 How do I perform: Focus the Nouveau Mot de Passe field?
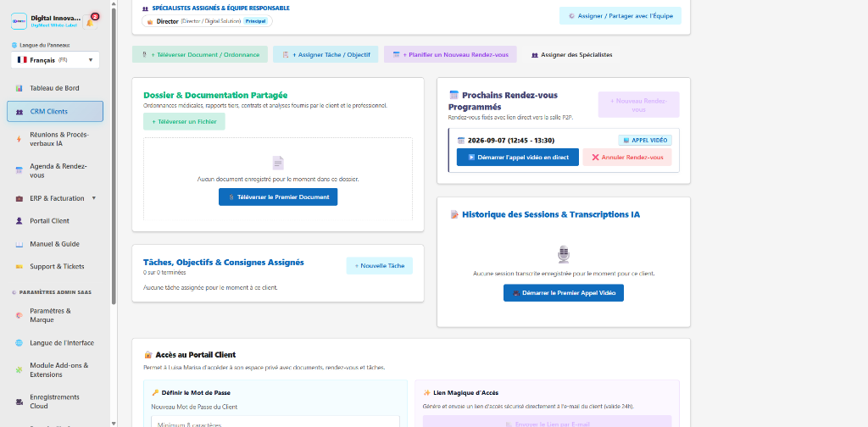coord(275,421)
